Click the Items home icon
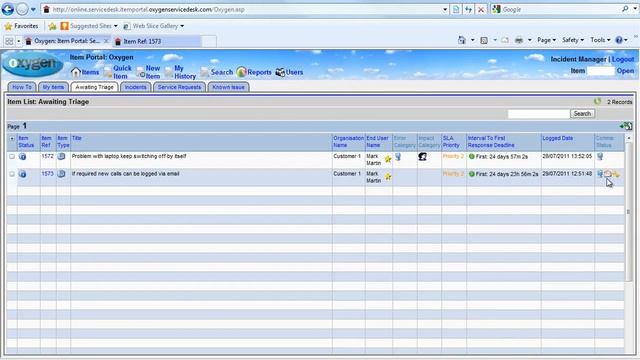This screenshot has width=640, height=360. point(76,72)
